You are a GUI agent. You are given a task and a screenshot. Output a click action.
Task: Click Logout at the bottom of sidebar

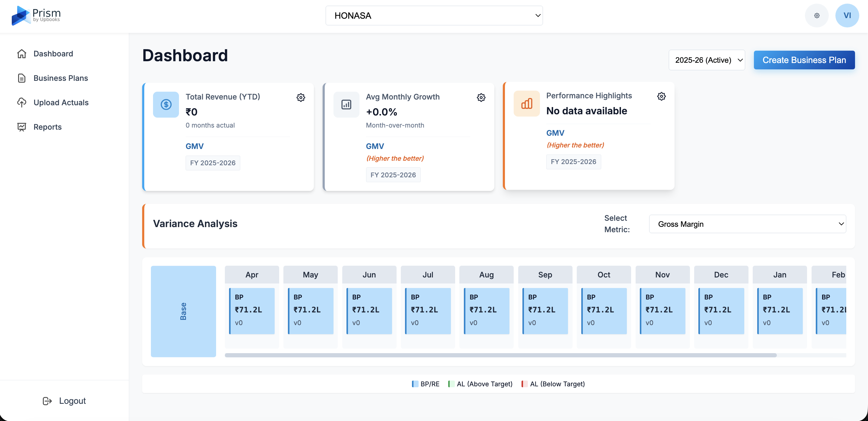pyautogui.click(x=65, y=400)
